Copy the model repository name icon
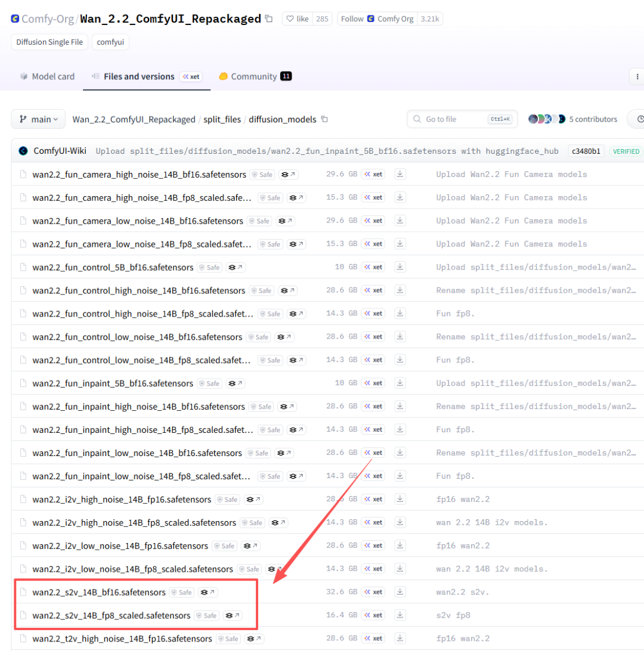 [269, 18]
